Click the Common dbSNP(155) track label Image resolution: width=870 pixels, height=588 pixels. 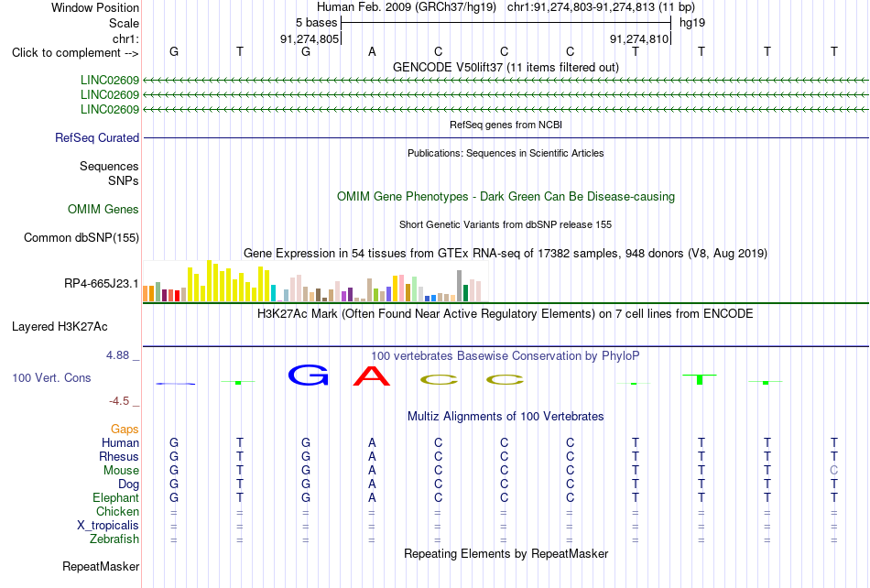point(81,237)
